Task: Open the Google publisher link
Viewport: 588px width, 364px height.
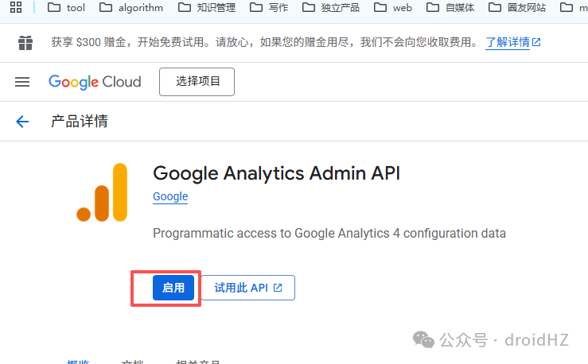Action: tap(170, 196)
